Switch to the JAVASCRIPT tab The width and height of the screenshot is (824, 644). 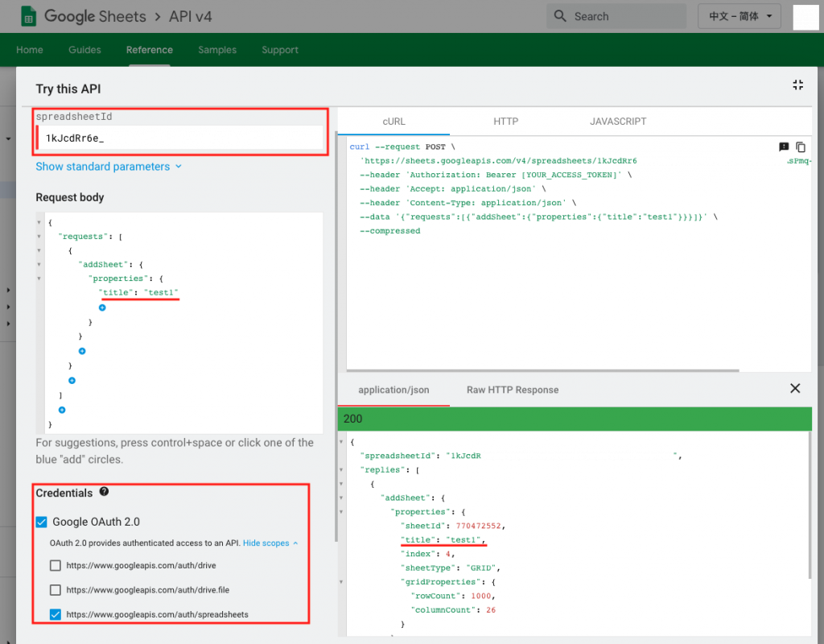click(x=618, y=122)
